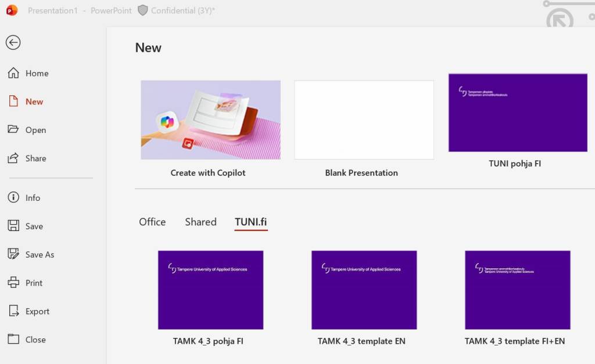Show the Info page label
Image resolution: width=595 pixels, height=364 pixels.
(x=33, y=197)
